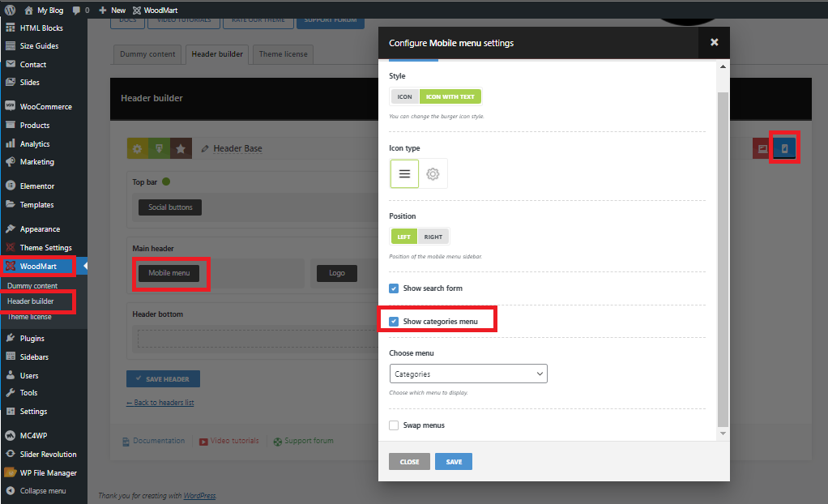
Task: Collapse the admin sidebar menu
Action: (36, 491)
